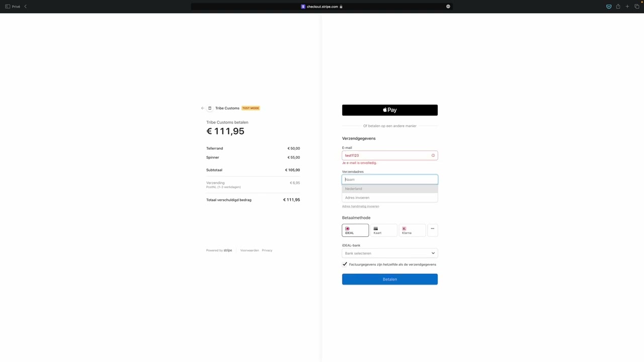Click the page options icon in address bar

click(448, 7)
